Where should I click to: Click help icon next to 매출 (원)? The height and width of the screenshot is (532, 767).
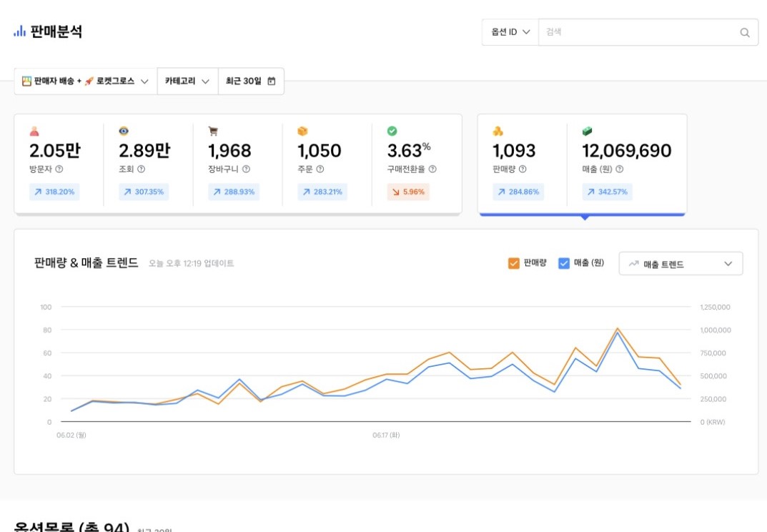click(x=619, y=169)
